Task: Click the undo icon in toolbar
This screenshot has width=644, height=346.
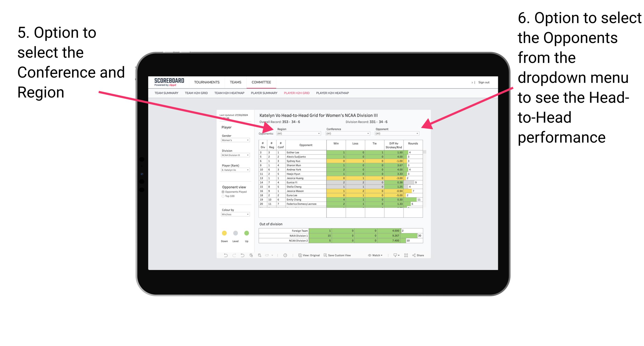Action: click(x=225, y=256)
